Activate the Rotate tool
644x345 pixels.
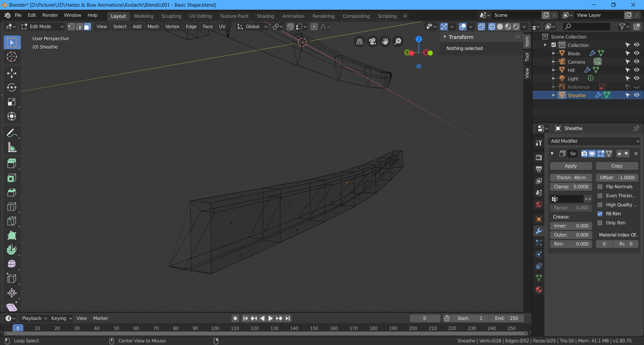(12, 87)
